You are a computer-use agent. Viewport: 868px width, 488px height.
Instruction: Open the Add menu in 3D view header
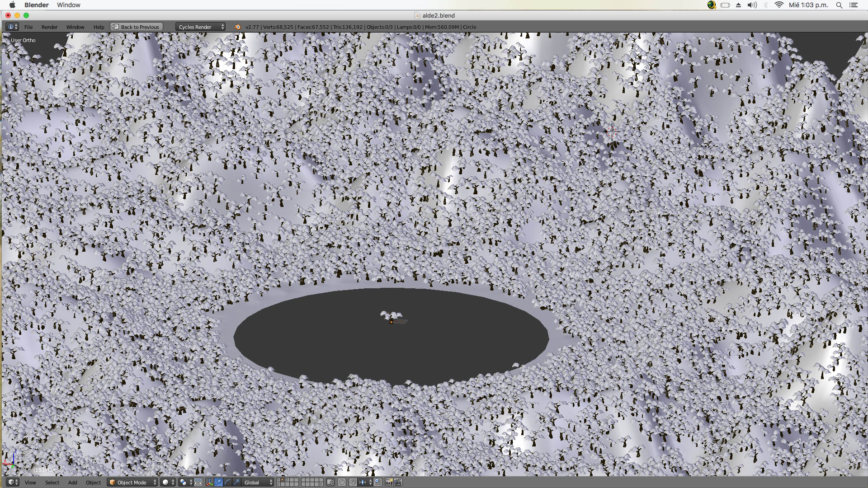click(x=72, y=482)
